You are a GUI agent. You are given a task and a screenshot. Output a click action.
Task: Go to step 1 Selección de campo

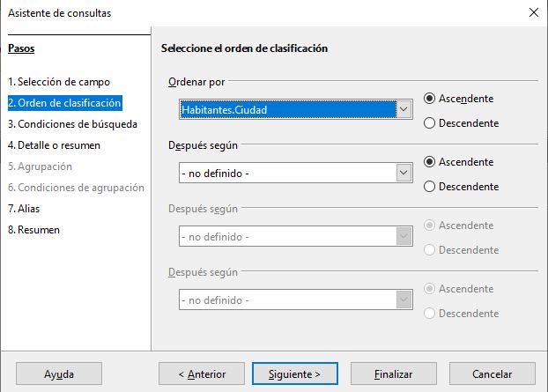[x=59, y=82]
